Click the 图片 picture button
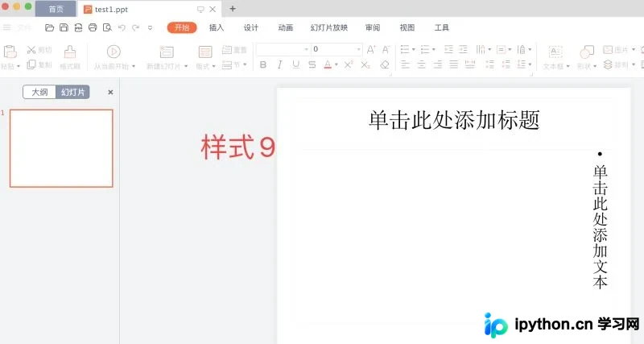The width and height of the screenshot is (644, 344). (617, 50)
